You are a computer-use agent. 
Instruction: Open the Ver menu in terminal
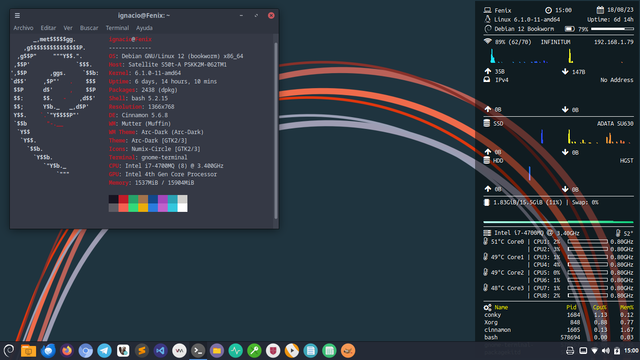tap(68, 28)
